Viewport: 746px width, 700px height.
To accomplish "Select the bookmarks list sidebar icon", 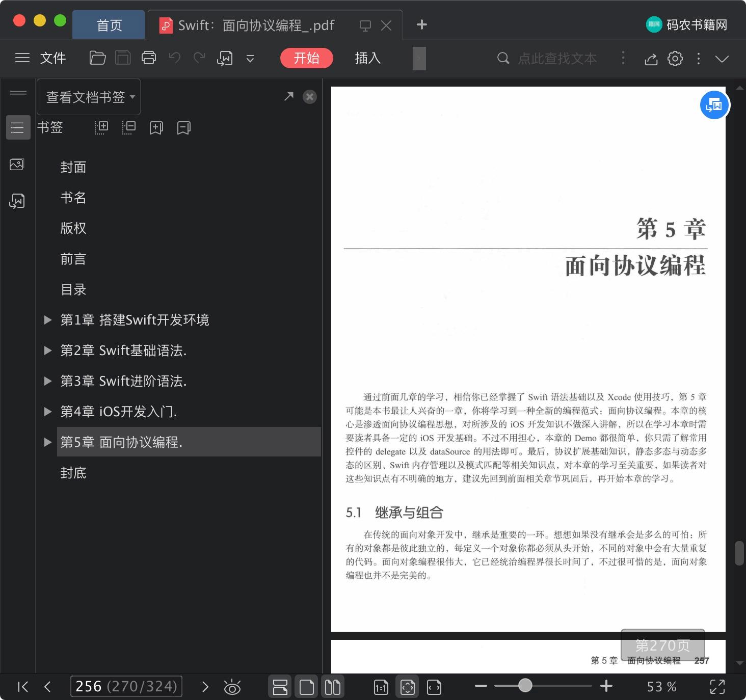I will (x=18, y=127).
